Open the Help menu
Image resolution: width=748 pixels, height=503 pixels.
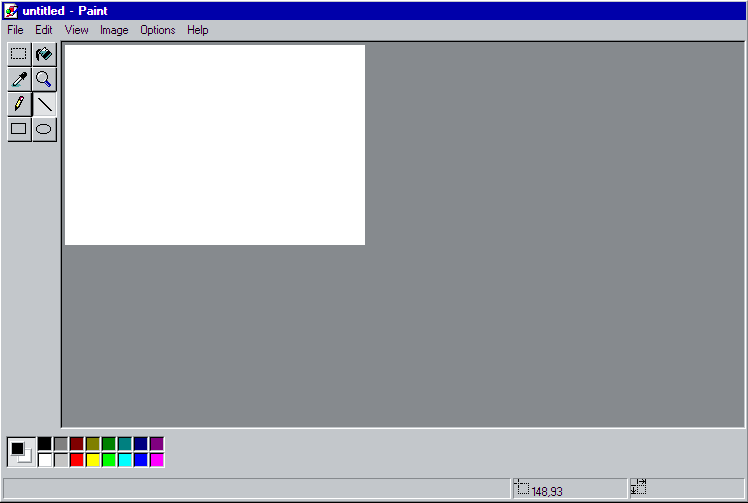197,30
